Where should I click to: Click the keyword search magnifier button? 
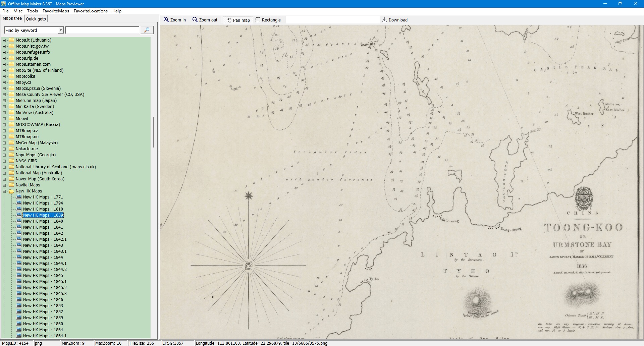point(147,30)
